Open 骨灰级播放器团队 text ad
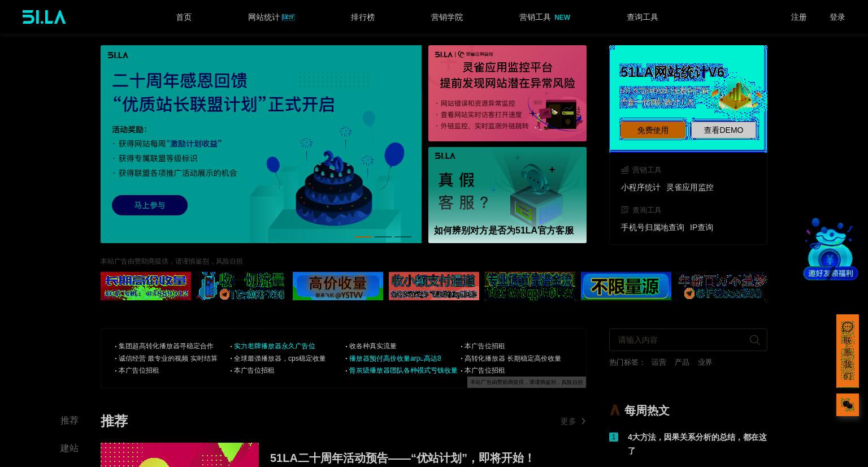Screen dimensions: 868x467 coord(403,370)
